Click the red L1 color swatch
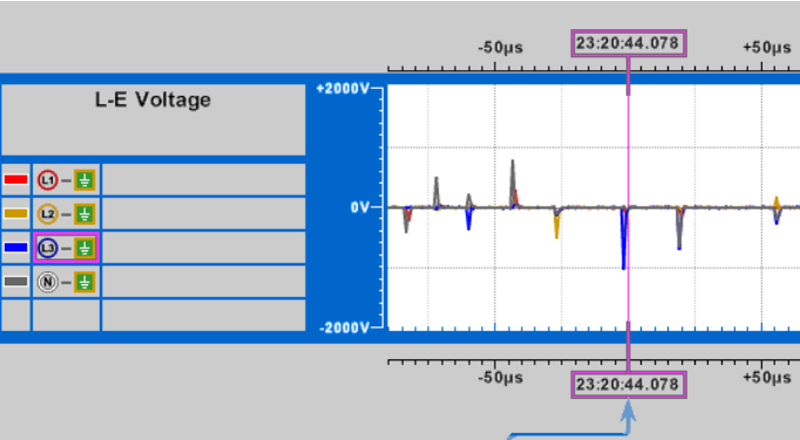This screenshot has width=800, height=440. [x=16, y=180]
